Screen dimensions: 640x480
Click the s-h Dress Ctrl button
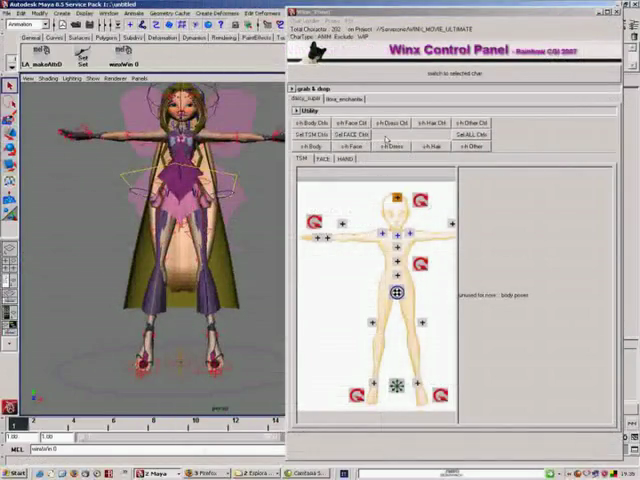391,123
